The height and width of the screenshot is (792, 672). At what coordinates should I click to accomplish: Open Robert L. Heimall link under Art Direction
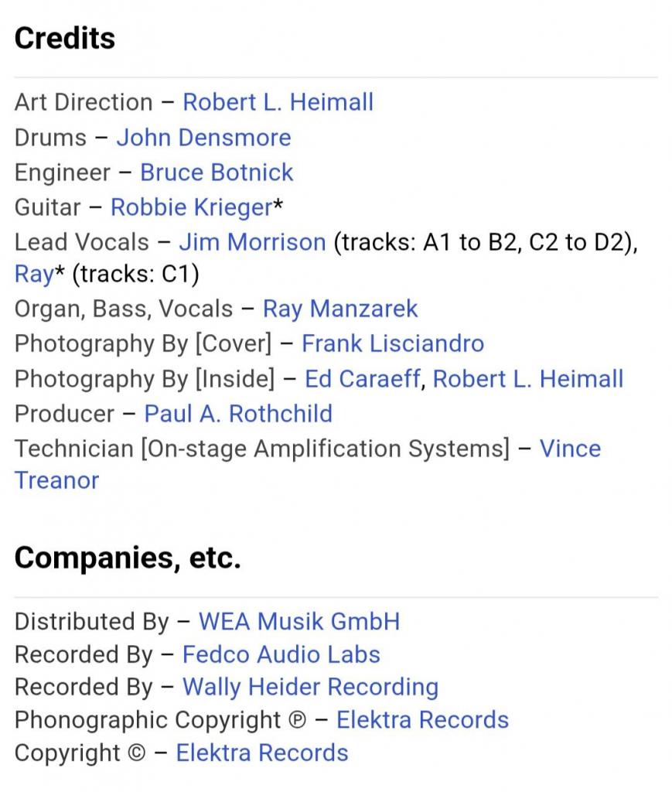278,102
